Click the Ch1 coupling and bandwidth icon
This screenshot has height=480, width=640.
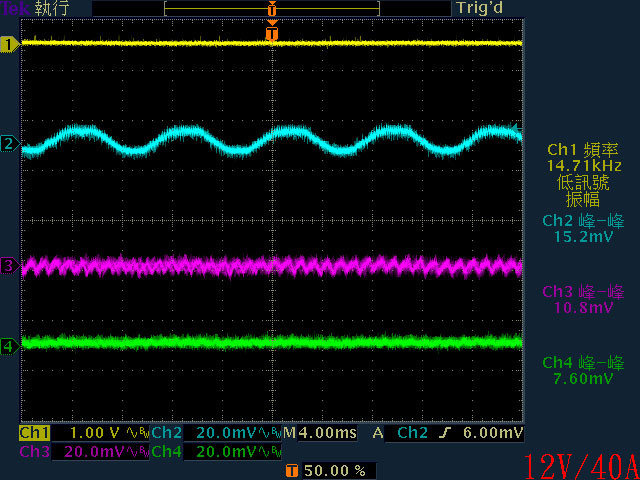138,433
